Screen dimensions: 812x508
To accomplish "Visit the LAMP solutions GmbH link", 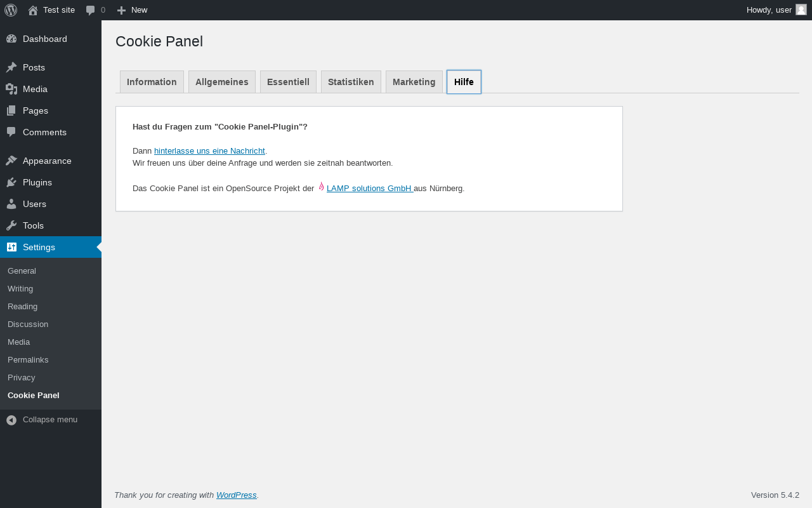I will tap(370, 188).
